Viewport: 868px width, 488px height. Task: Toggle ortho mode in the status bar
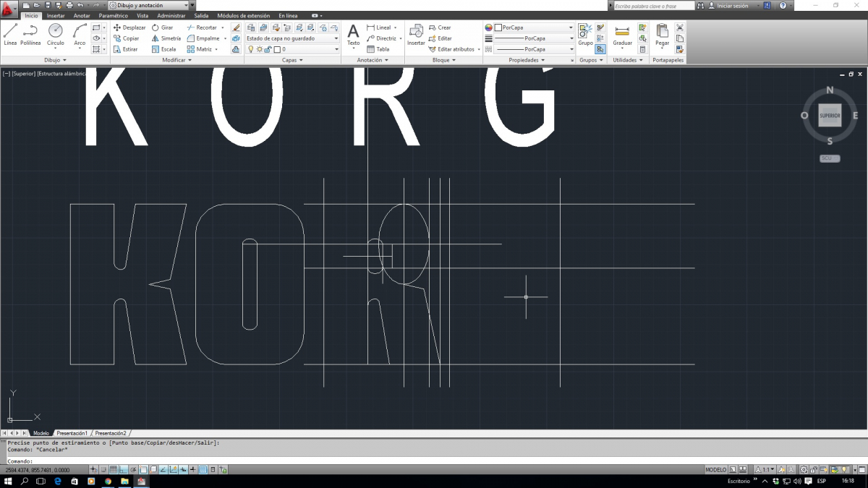pyautogui.click(x=124, y=470)
